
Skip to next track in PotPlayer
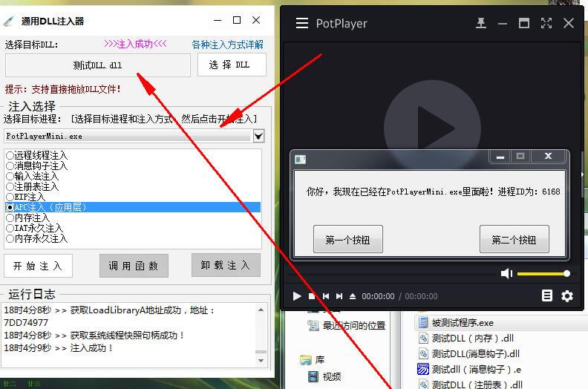(339, 296)
